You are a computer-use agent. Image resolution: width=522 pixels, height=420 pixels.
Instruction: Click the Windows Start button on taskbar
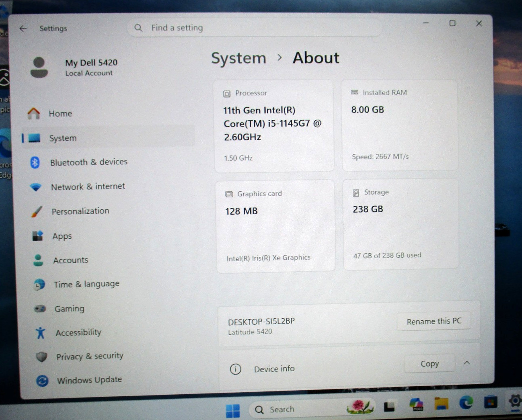click(x=233, y=410)
